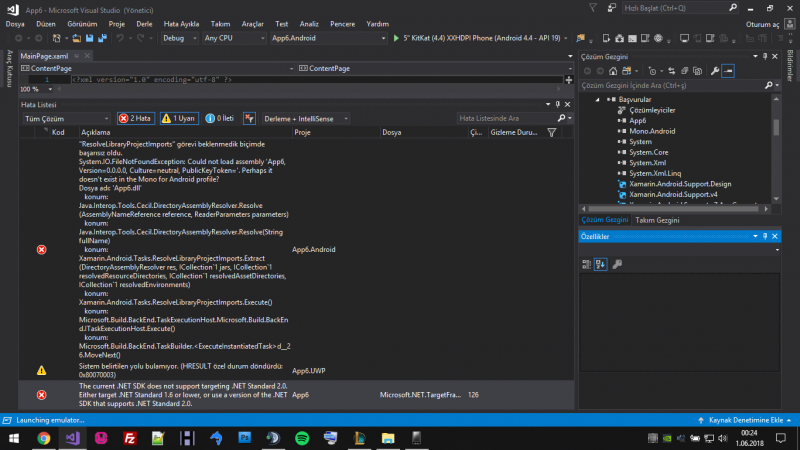Screen dimensions: 800x450
Task: Open FileZilla from the taskbar
Action: point(130,438)
